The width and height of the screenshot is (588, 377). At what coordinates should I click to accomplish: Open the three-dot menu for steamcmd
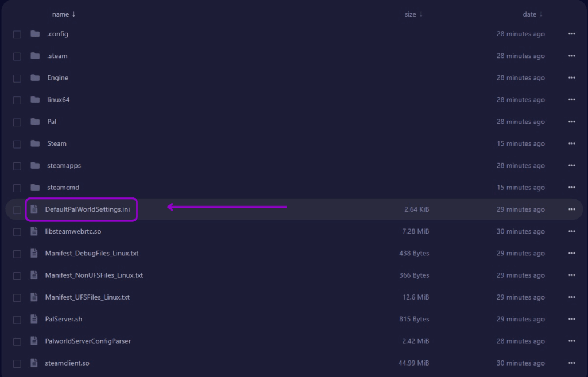pos(572,188)
